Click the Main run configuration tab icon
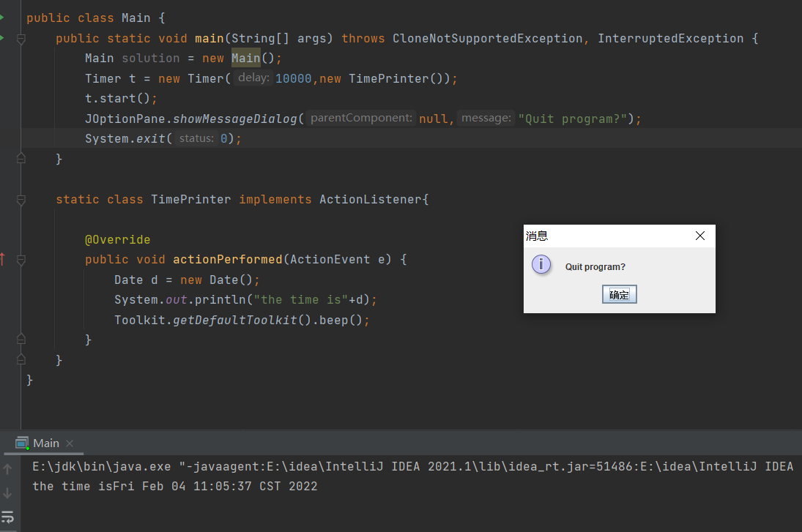This screenshot has height=532, width=802. click(x=22, y=443)
